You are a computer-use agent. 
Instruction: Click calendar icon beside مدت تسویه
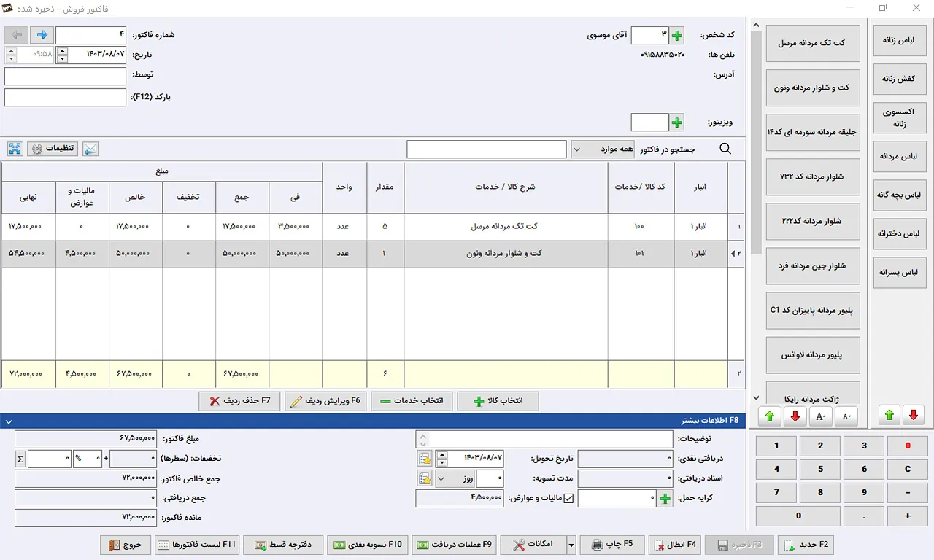[425, 478]
